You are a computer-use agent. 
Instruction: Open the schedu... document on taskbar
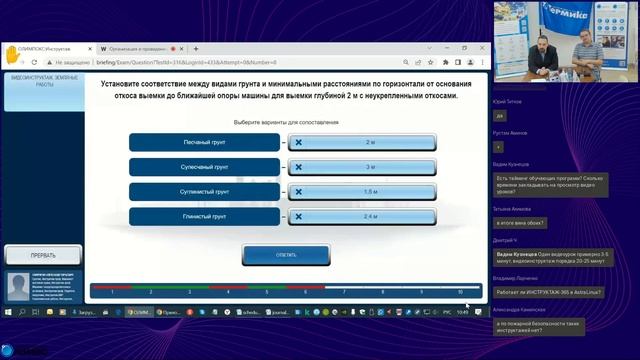[x=248, y=312]
